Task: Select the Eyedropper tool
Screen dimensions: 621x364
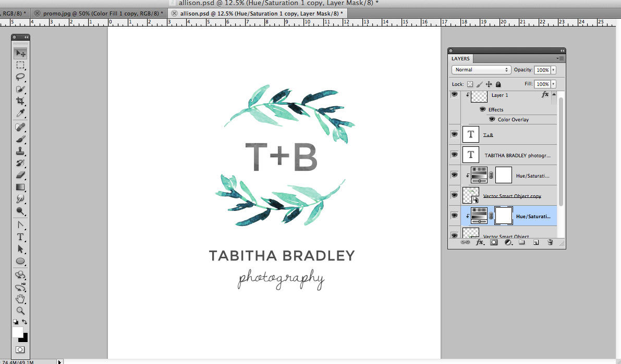Action: 20,113
